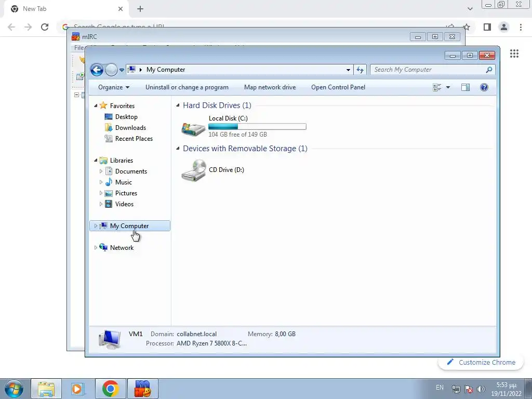Expand the Documents library

point(101,171)
